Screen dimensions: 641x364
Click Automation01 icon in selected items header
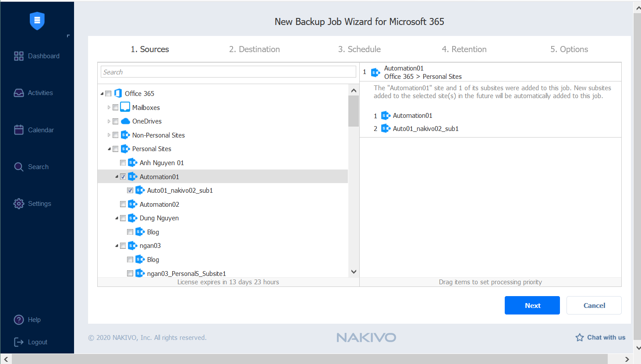point(375,72)
